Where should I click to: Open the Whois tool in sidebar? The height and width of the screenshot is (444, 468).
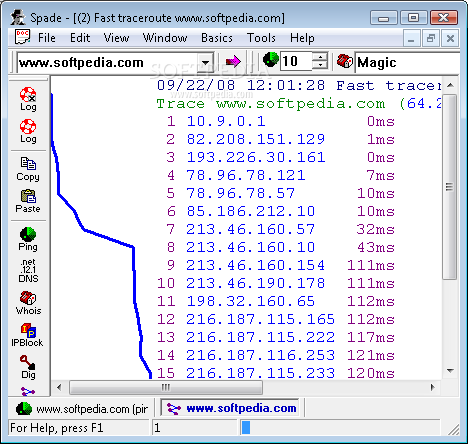(28, 303)
